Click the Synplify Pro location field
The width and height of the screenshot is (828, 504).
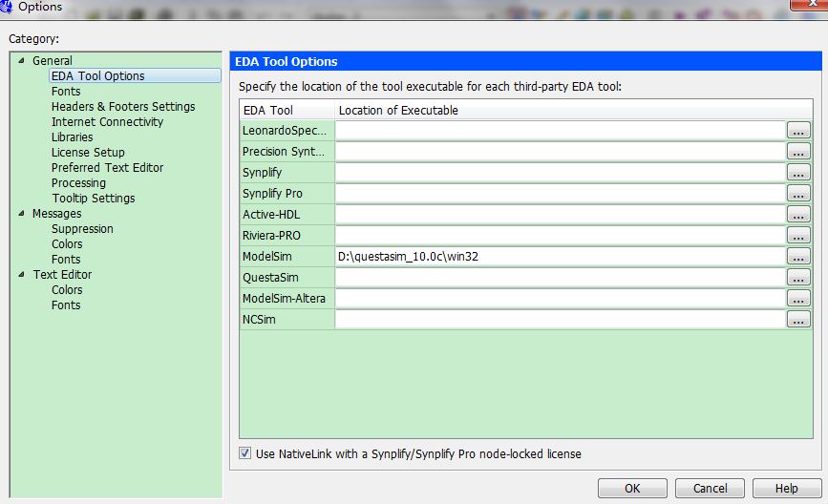coord(561,194)
